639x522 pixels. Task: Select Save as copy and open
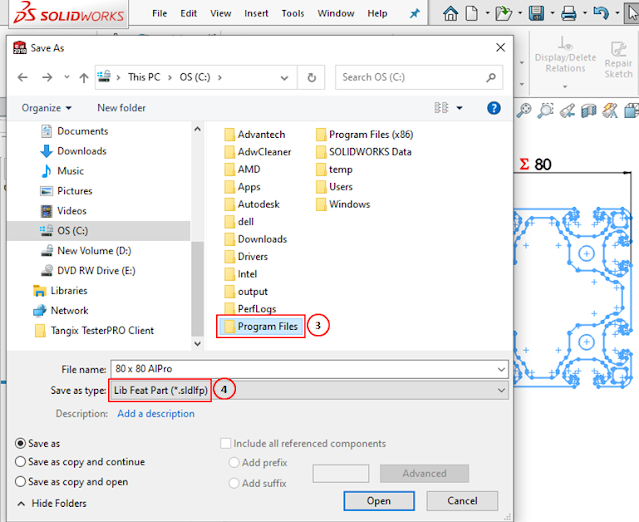[20, 482]
